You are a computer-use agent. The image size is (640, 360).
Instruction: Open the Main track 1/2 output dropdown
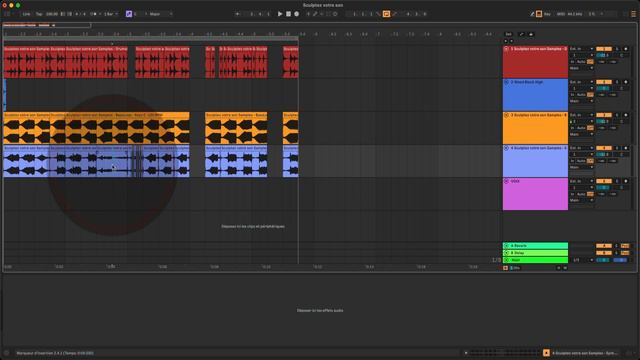point(583,260)
